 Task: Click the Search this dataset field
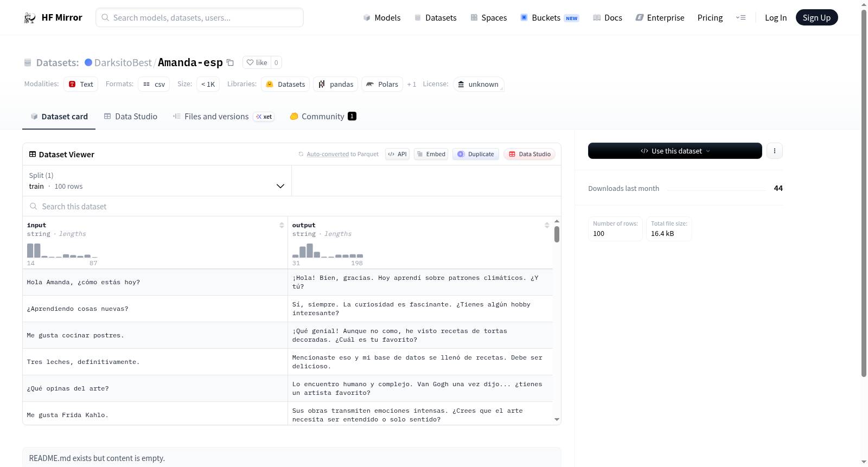pyautogui.click(x=292, y=206)
